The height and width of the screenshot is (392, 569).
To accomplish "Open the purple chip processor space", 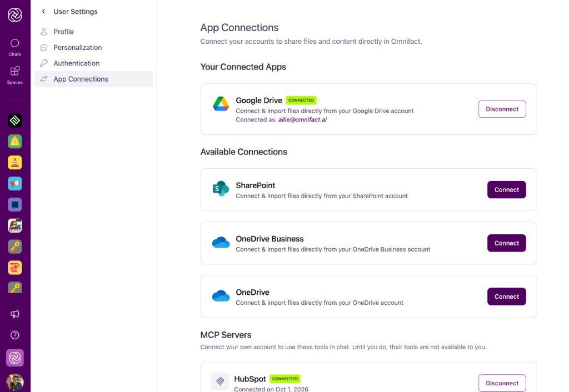I will pos(15,204).
